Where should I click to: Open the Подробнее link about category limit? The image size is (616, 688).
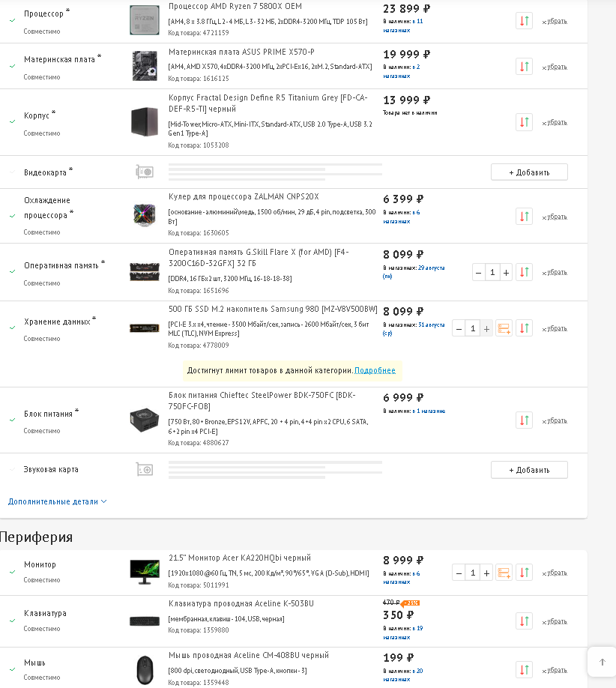click(x=375, y=370)
